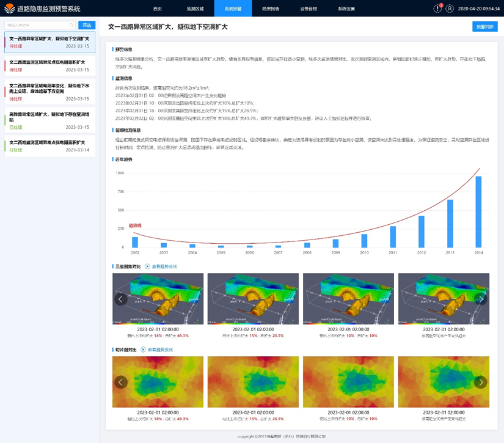
Task: Focus the search input field in sidebar
Action: 37,25
